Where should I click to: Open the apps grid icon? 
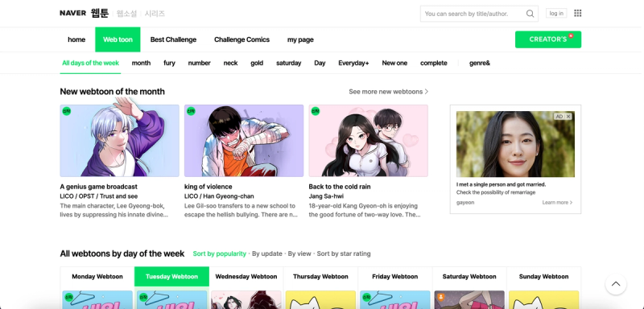click(x=577, y=13)
